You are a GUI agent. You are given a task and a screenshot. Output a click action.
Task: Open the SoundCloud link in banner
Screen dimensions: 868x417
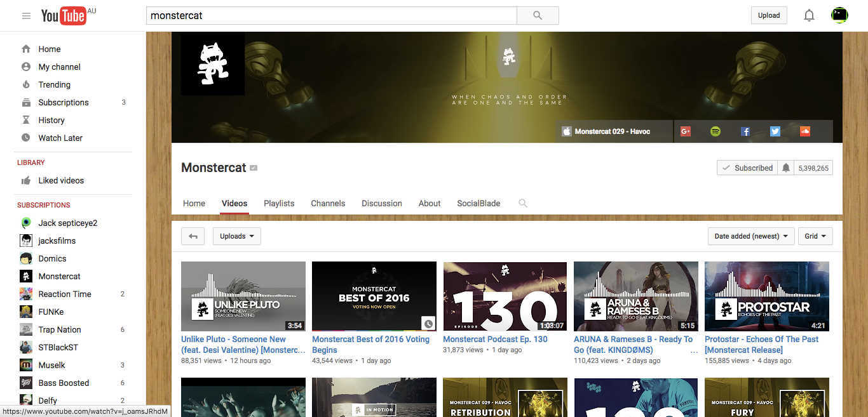[805, 131]
